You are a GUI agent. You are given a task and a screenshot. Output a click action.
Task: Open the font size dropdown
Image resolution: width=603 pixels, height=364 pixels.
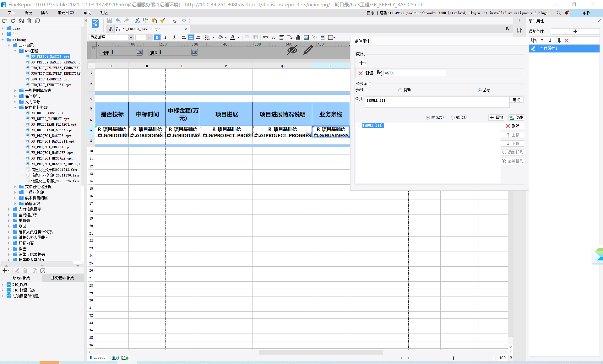point(149,37)
